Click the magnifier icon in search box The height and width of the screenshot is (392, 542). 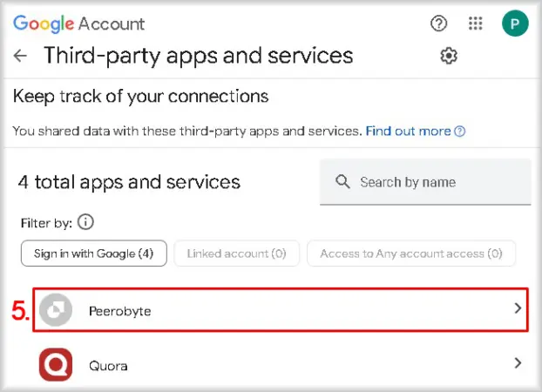pyautogui.click(x=342, y=181)
